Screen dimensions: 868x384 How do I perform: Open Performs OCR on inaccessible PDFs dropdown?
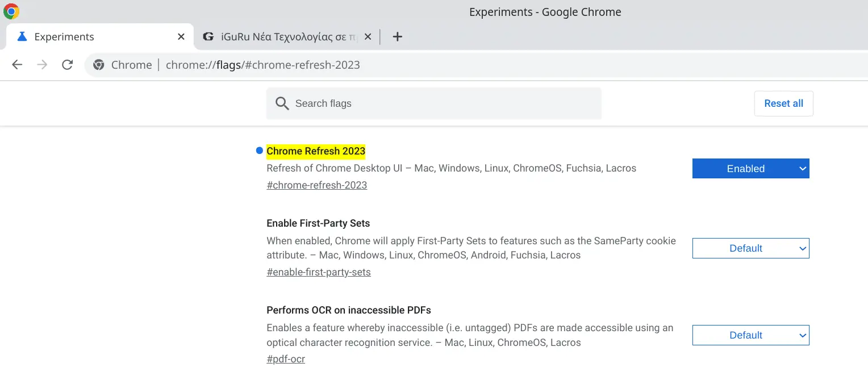click(750, 335)
